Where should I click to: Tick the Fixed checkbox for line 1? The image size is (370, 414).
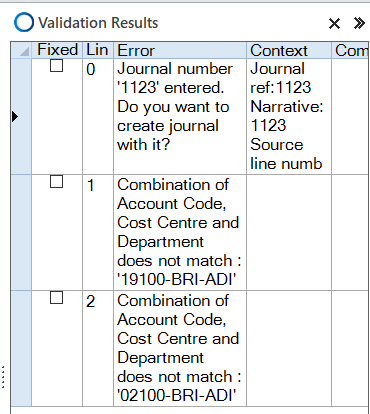pos(56,182)
